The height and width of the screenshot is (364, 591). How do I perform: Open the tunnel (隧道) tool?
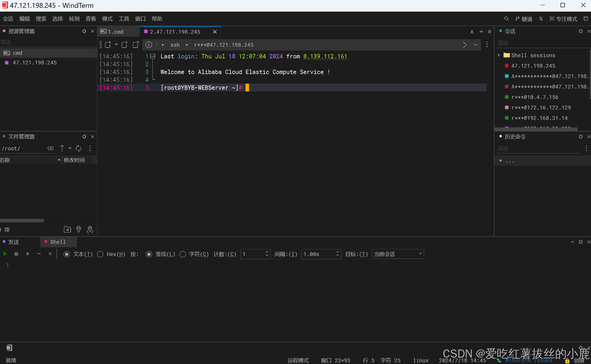click(x=524, y=19)
